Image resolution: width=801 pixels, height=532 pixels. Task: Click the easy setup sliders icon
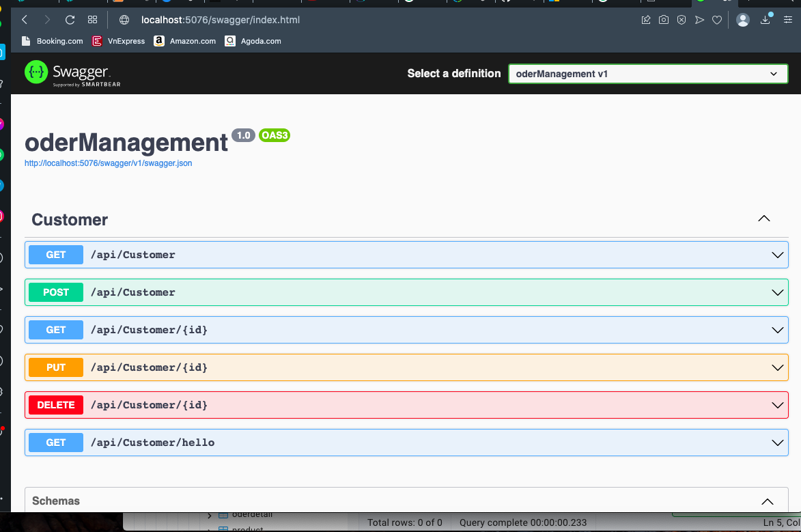point(787,20)
